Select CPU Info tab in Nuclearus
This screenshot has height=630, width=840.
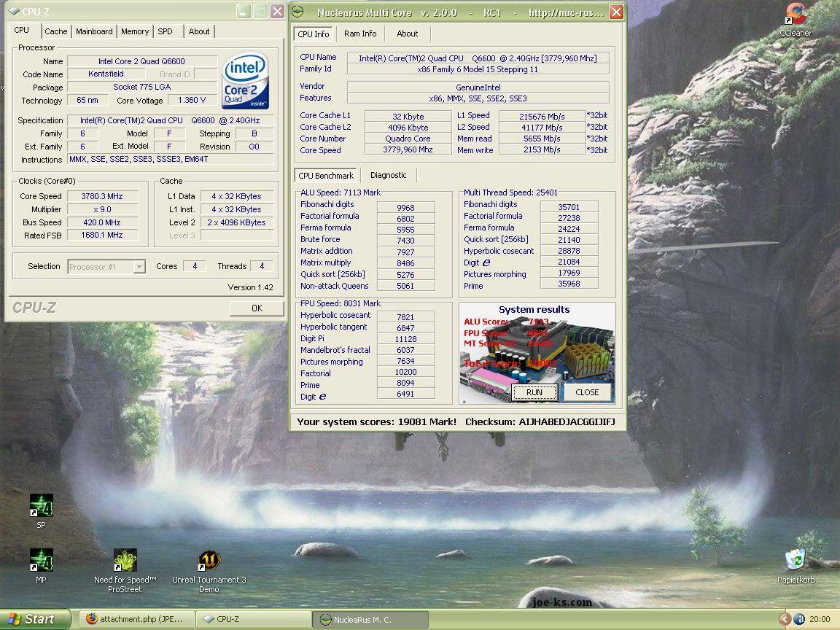coord(314,34)
